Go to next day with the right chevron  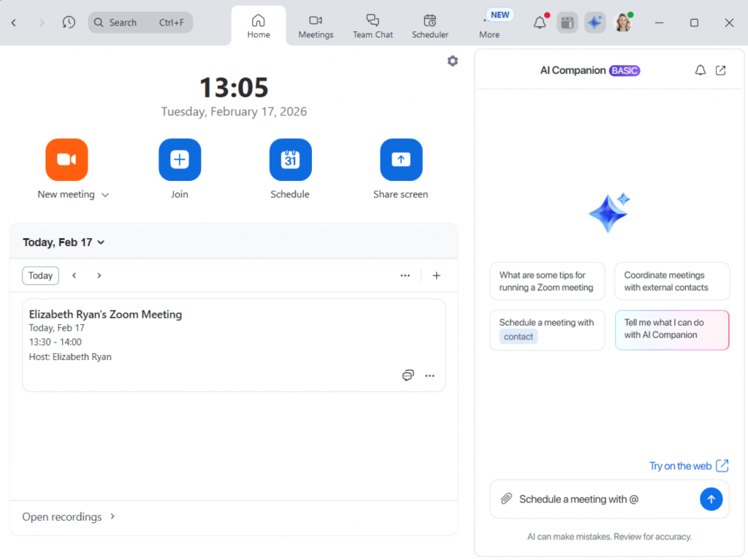coord(99,275)
